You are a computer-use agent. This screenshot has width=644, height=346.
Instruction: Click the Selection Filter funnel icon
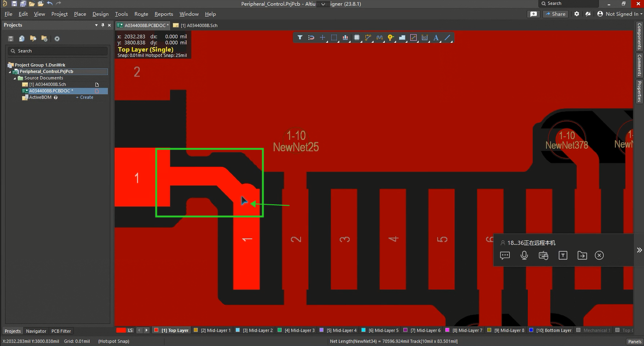coord(300,38)
